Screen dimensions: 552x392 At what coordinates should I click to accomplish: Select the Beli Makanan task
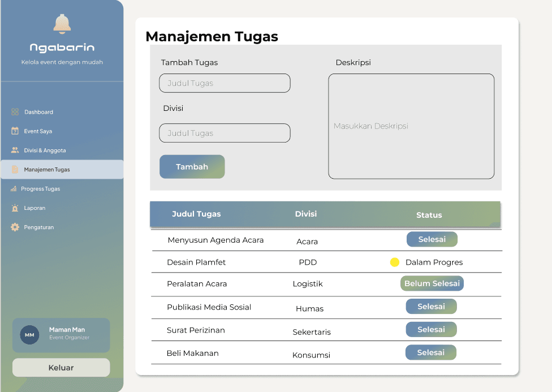click(x=192, y=354)
